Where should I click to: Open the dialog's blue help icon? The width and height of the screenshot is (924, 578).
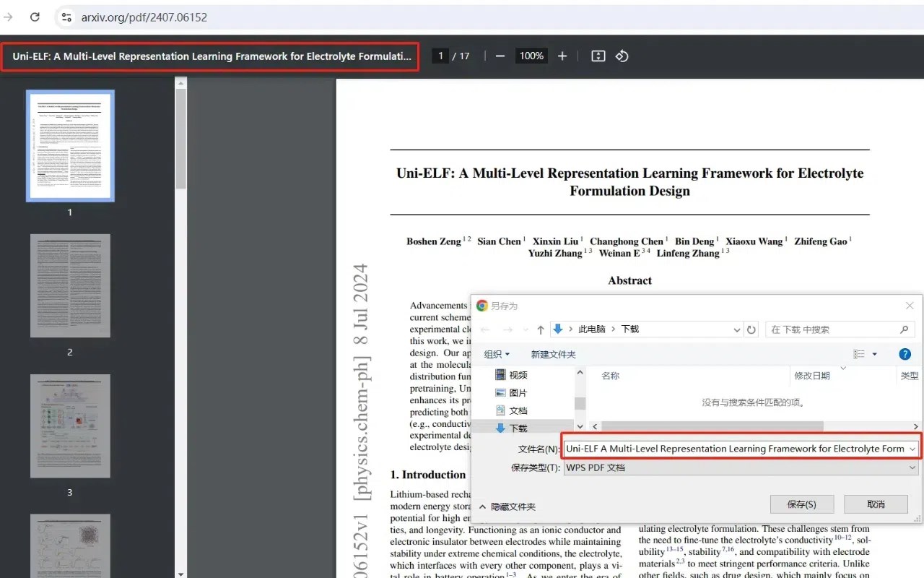click(x=905, y=354)
